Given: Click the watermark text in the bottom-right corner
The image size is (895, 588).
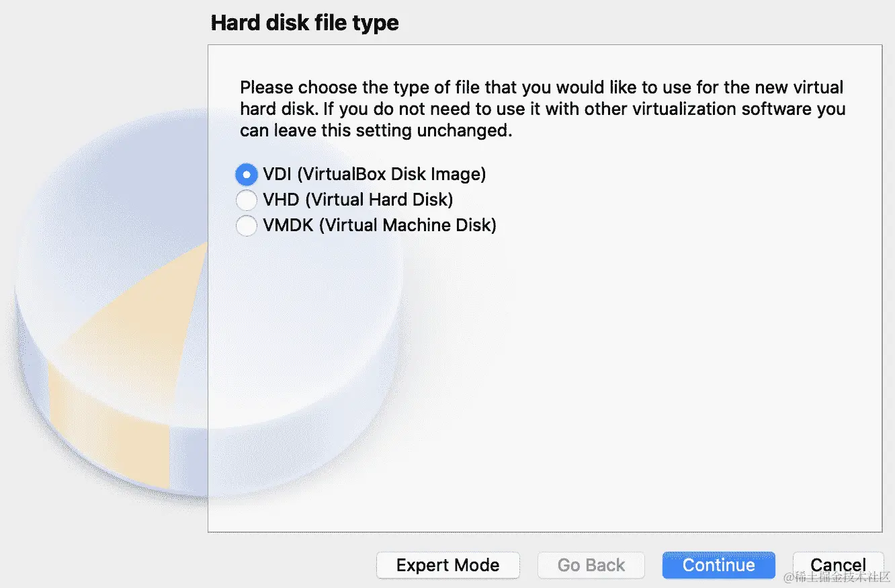Looking at the screenshot, I should click(836, 579).
